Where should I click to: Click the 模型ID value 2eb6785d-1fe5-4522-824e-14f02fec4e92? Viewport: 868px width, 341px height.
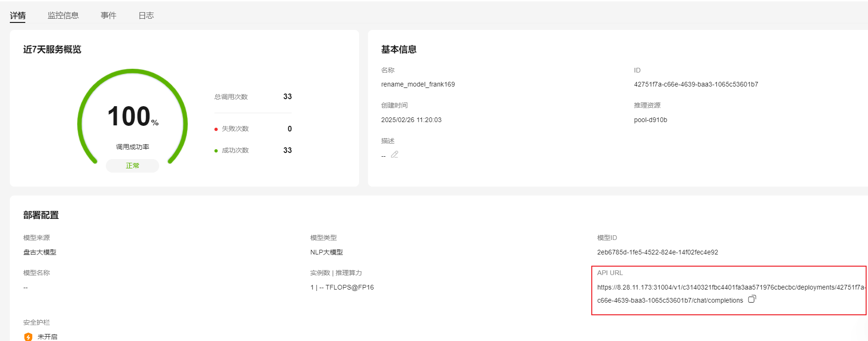click(657, 252)
